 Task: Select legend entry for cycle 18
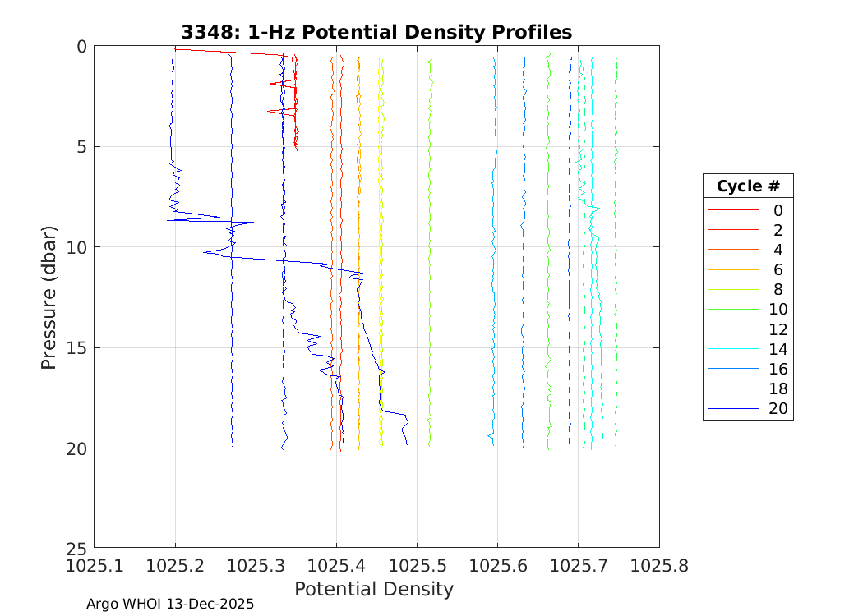(777, 389)
